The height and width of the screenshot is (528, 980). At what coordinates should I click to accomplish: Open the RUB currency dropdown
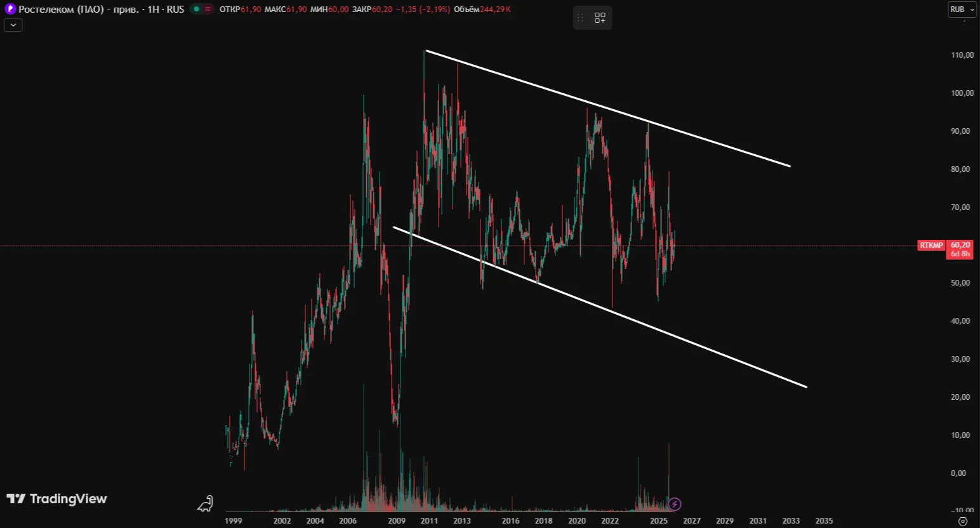coord(962,10)
